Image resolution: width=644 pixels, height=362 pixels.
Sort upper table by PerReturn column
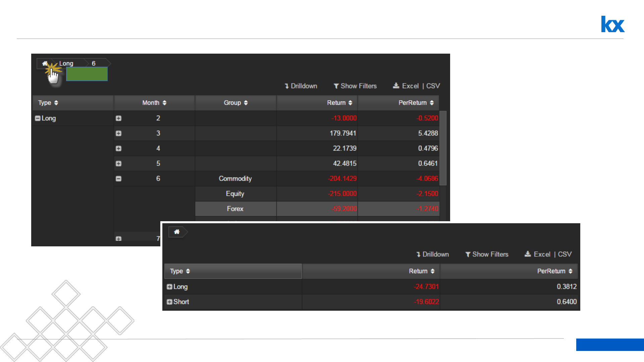[x=432, y=103]
